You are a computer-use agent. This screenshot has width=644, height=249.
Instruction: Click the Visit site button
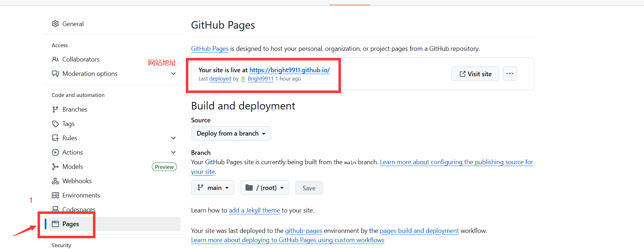point(475,74)
